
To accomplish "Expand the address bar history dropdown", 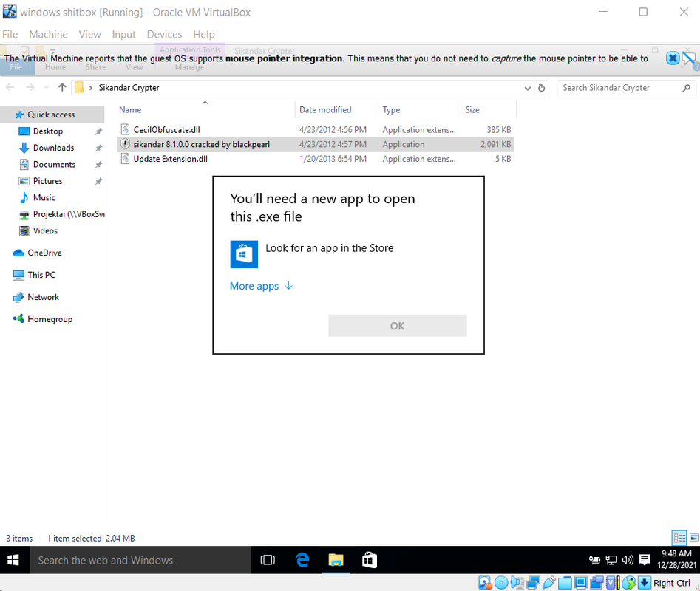I will click(x=527, y=88).
